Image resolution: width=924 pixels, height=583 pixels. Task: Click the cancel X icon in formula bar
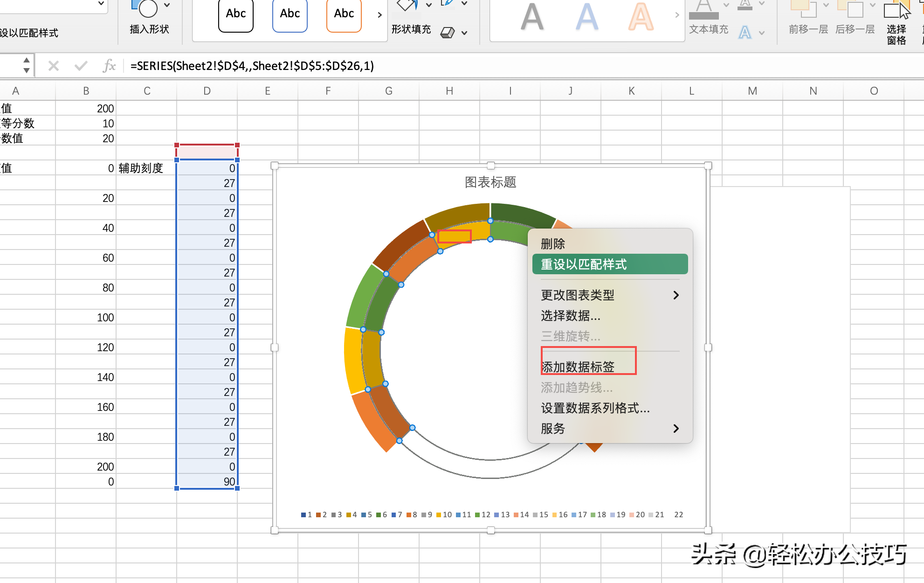coord(54,66)
